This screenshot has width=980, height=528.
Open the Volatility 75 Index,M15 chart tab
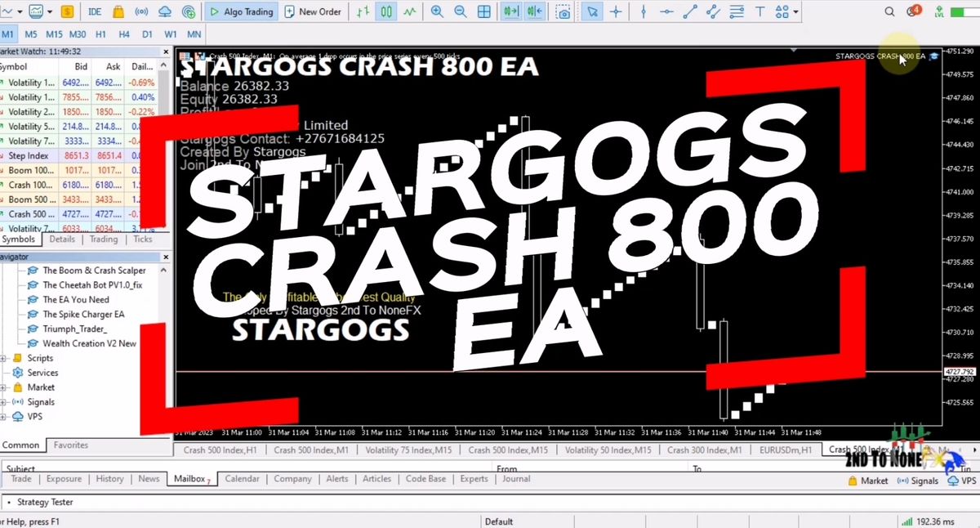pyautogui.click(x=408, y=450)
